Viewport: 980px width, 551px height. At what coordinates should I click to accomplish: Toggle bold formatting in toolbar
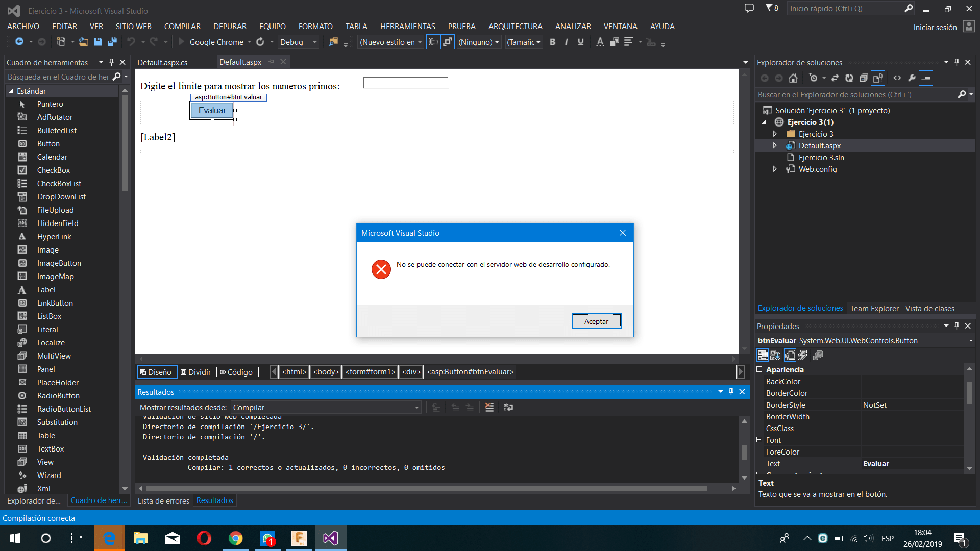[x=552, y=42]
